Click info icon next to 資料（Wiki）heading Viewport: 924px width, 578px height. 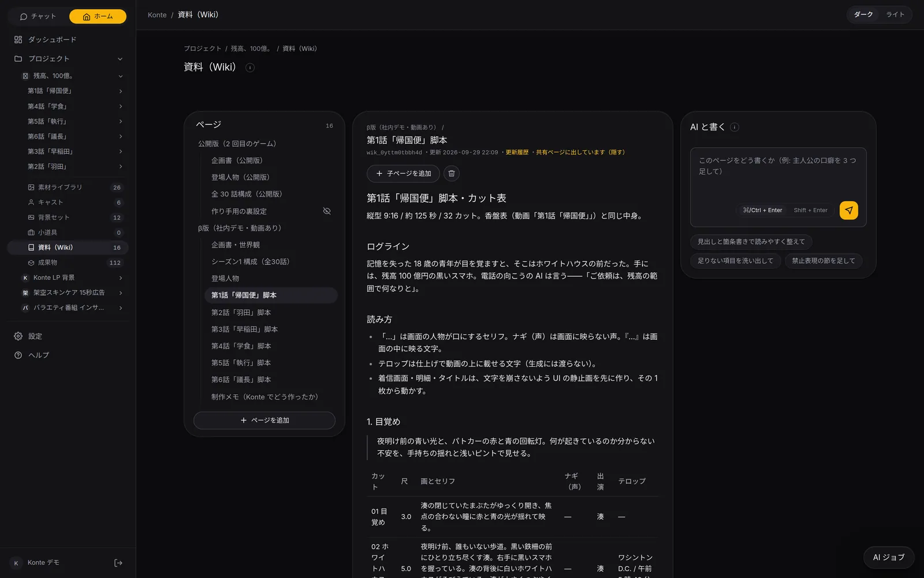tap(250, 68)
